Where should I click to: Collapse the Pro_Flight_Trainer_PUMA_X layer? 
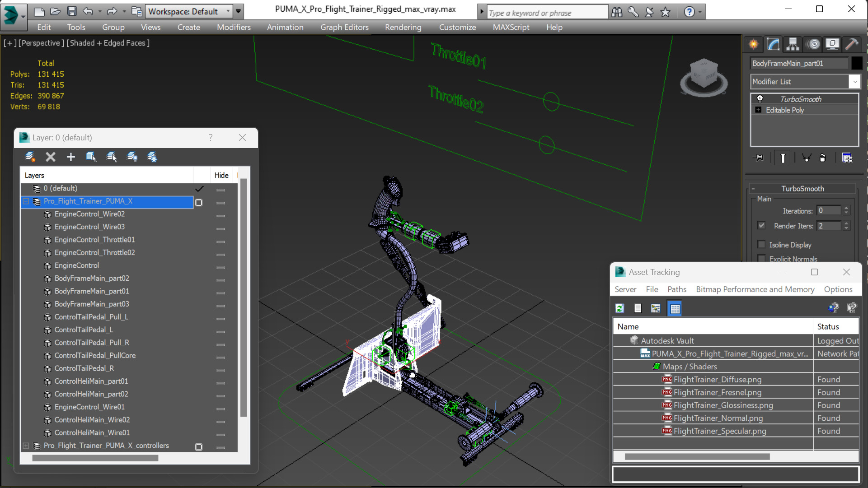click(x=26, y=201)
